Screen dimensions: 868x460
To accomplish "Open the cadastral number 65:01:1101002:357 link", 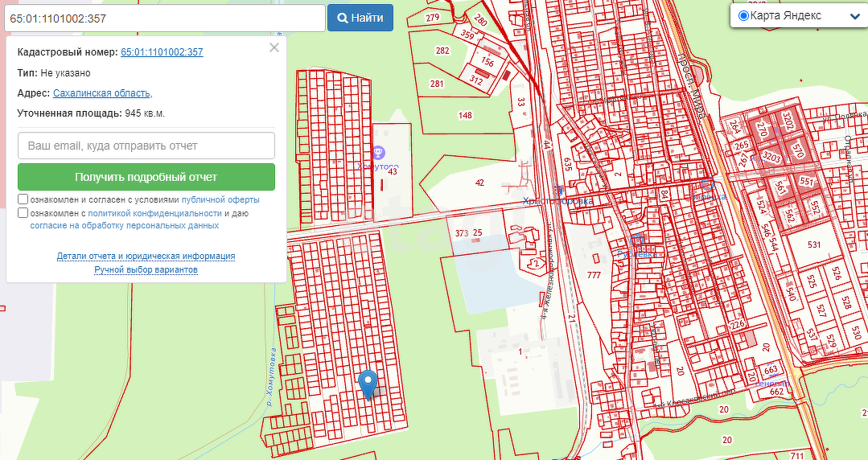I will tap(162, 52).
